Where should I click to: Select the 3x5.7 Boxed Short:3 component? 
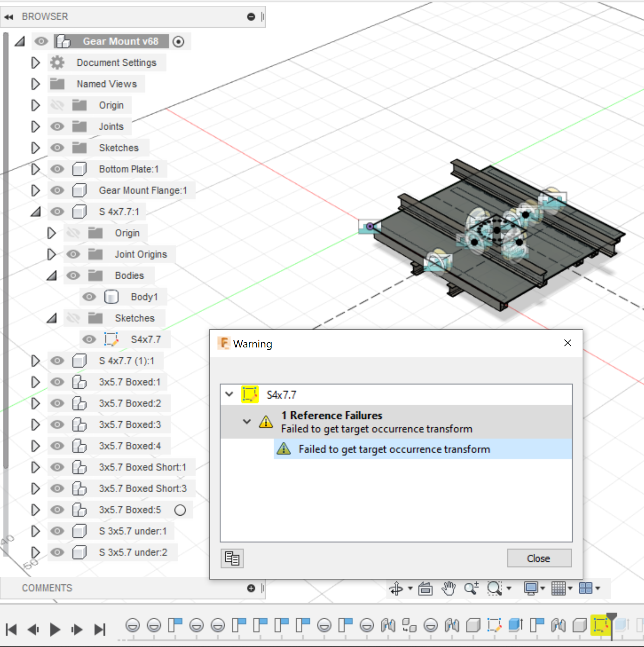[143, 489]
